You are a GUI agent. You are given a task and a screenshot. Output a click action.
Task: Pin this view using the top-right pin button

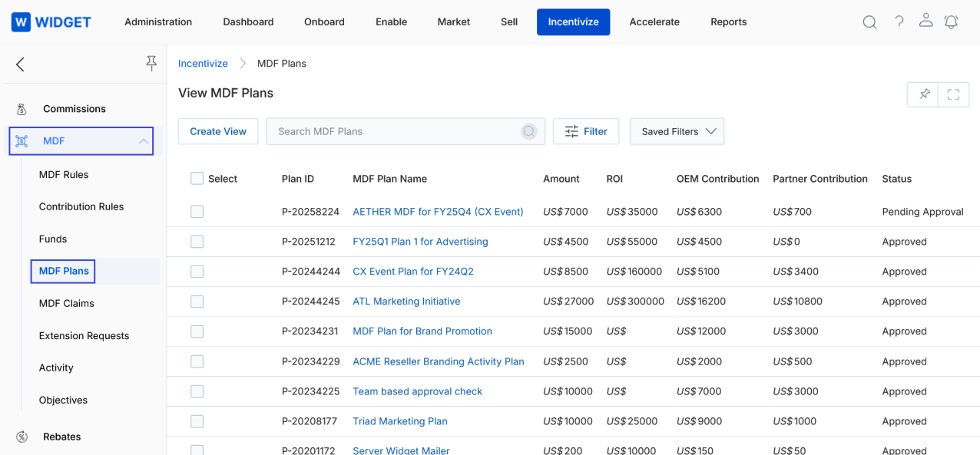[x=923, y=94]
